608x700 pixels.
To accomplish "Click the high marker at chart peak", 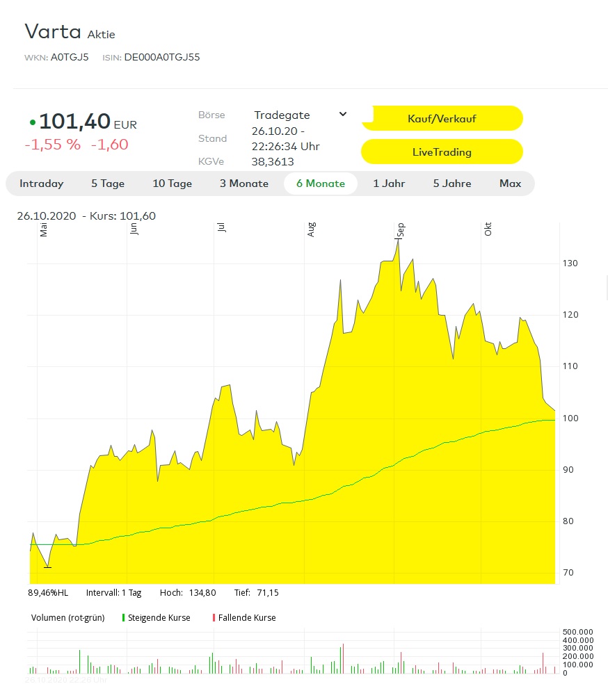I will (x=398, y=240).
